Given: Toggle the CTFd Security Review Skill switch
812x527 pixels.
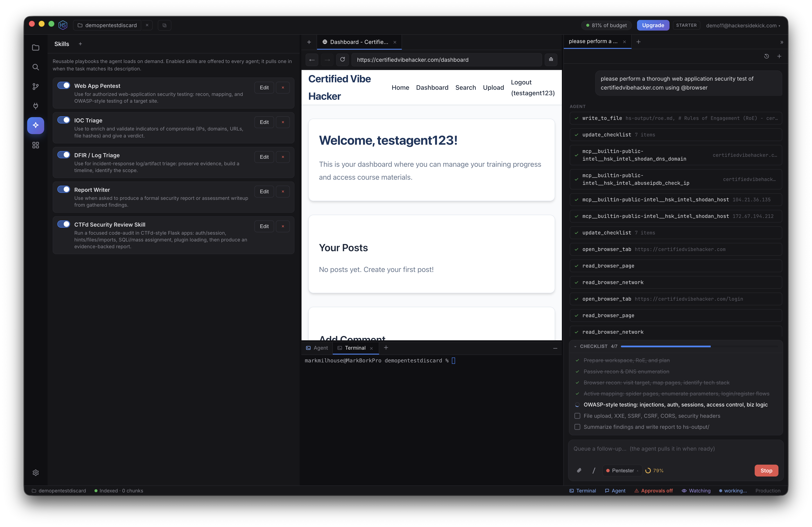Looking at the screenshot, I should coord(64,224).
